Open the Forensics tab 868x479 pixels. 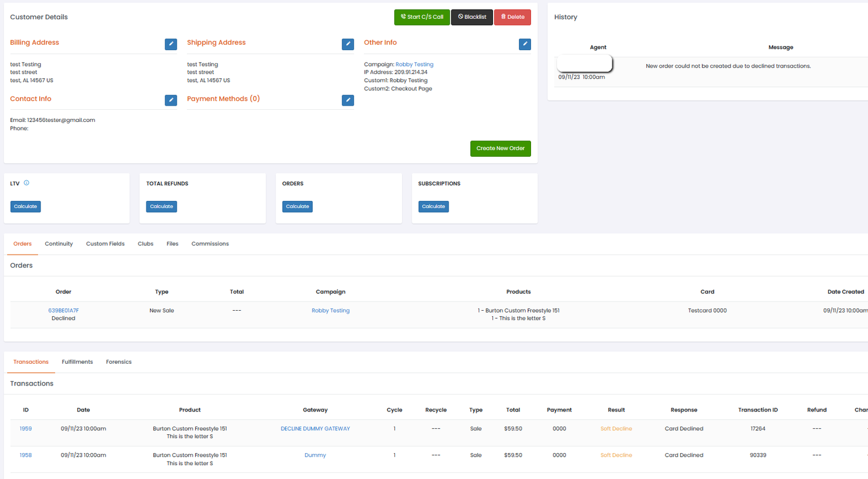click(x=119, y=362)
